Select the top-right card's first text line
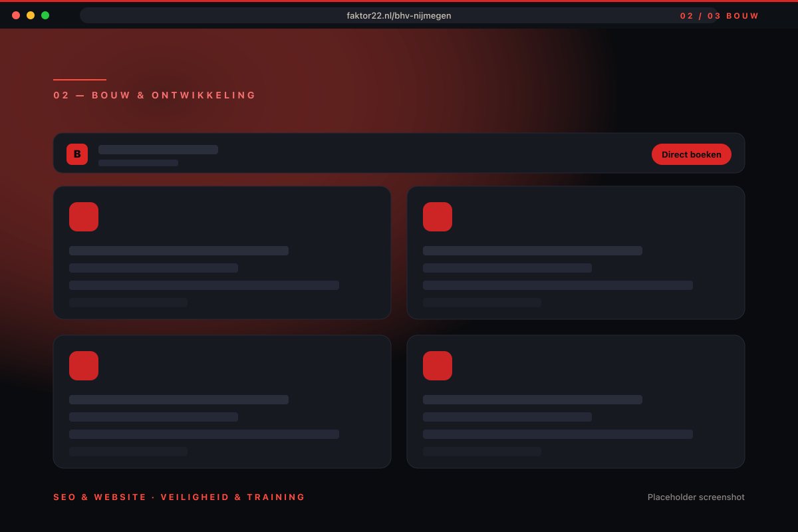Viewport: 798px width, 532px height. tap(533, 251)
